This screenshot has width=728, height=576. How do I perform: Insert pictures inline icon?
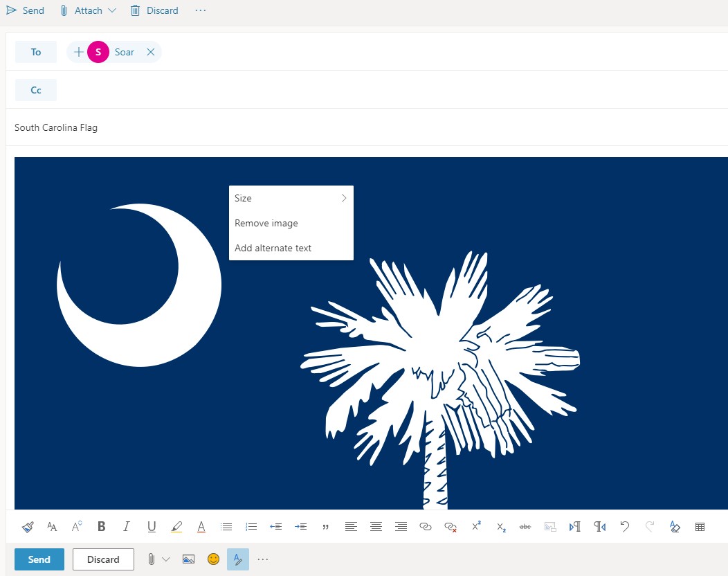tap(188, 559)
